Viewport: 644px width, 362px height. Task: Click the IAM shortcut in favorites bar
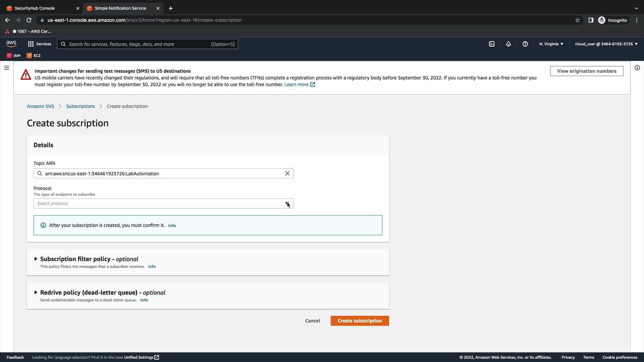[x=14, y=56]
